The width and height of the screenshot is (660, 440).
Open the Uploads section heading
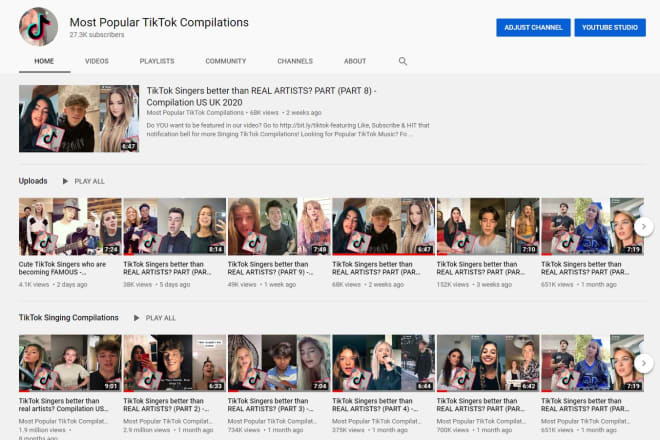point(33,181)
